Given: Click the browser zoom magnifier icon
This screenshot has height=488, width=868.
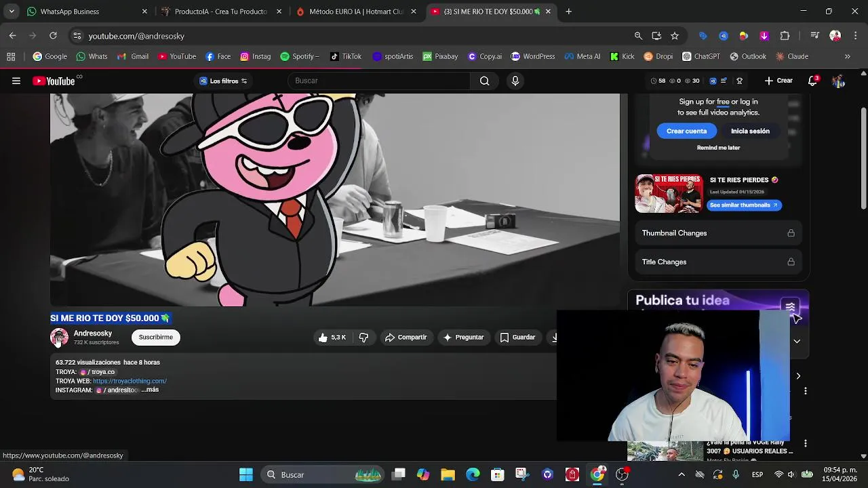Looking at the screenshot, I should point(638,36).
